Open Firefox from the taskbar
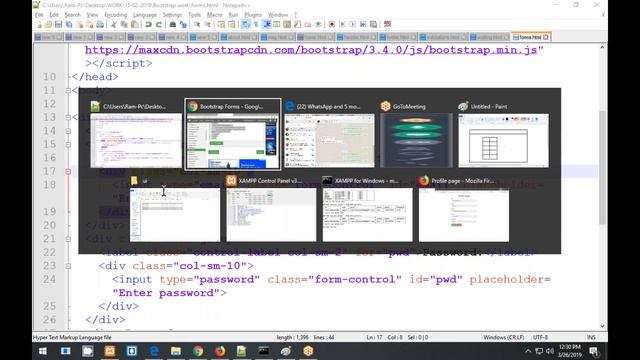The width and height of the screenshot is (640, 360). (220, 351)
